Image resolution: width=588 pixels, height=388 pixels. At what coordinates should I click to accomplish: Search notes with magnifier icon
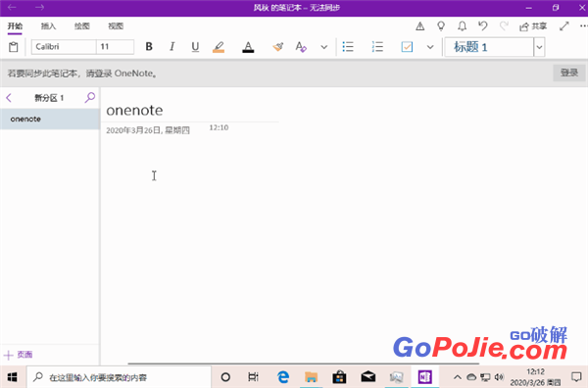click(89, 98)
